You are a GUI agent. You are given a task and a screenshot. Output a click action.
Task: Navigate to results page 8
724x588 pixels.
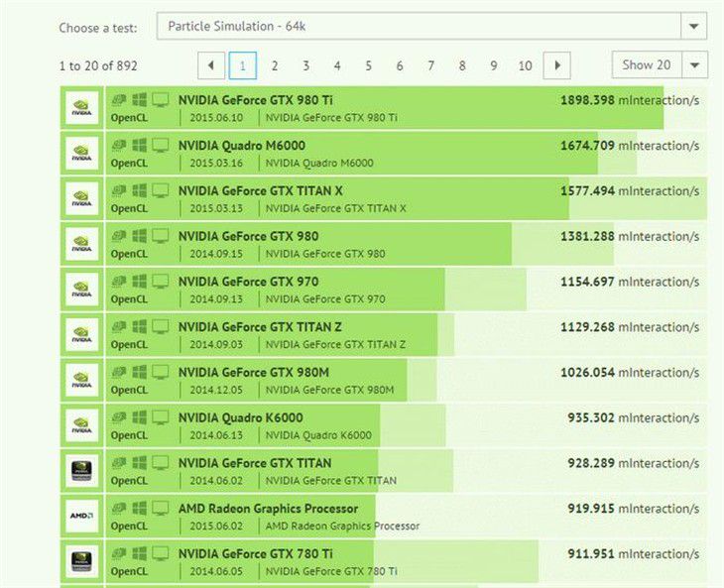(462, 65)
